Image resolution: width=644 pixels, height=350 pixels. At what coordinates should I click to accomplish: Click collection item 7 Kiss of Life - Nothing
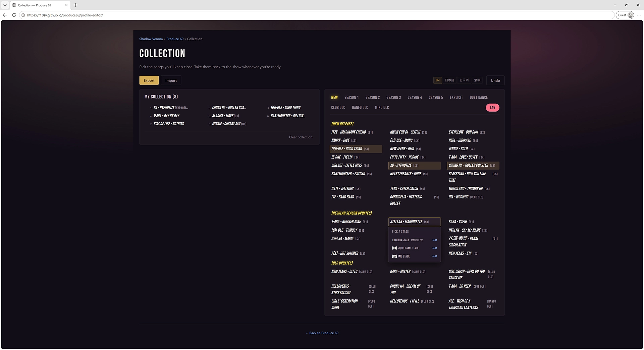(x=169, y=124)
